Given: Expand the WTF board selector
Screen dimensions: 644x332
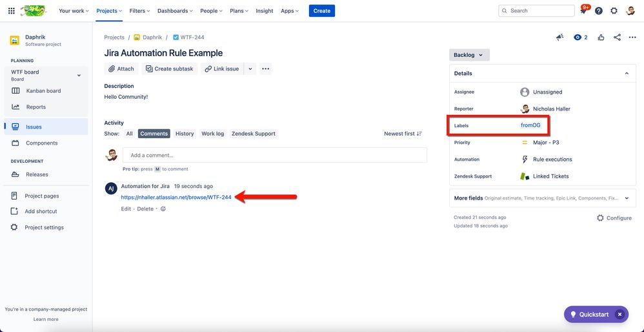Looking at the screenshot, I should [x=79, y=76].
